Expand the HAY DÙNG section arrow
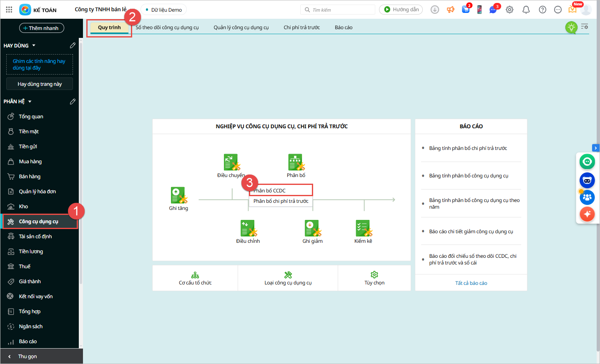 [x=34, y=45]
